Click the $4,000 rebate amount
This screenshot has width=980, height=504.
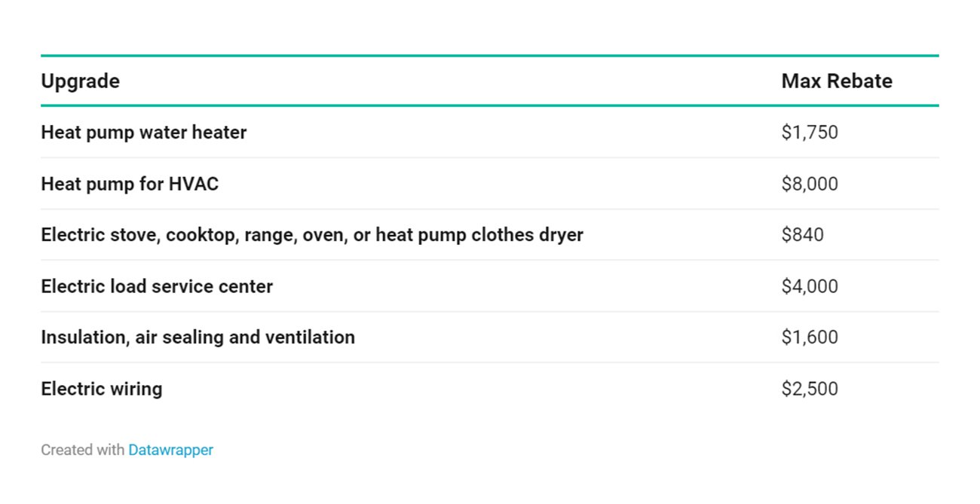point(809,286)
